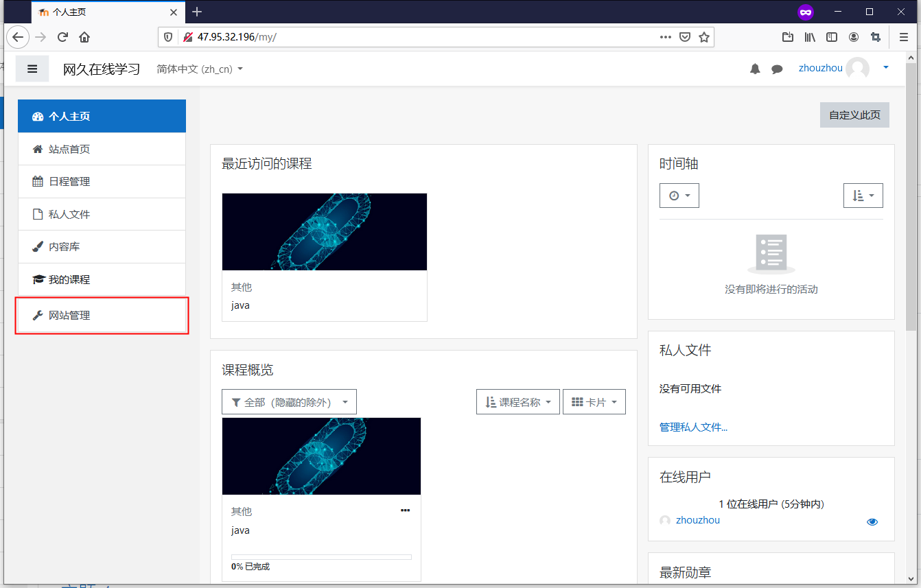This screenshot has height=588, width=921.
Task: Click java course progress bar
Action: coord(321,557)
